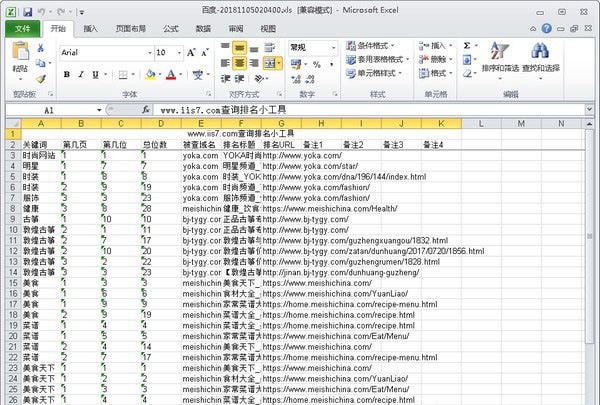This screenshot has height=405, width=600.
Task: Switch to 页面布局 tab
Action: click(130, 29)
